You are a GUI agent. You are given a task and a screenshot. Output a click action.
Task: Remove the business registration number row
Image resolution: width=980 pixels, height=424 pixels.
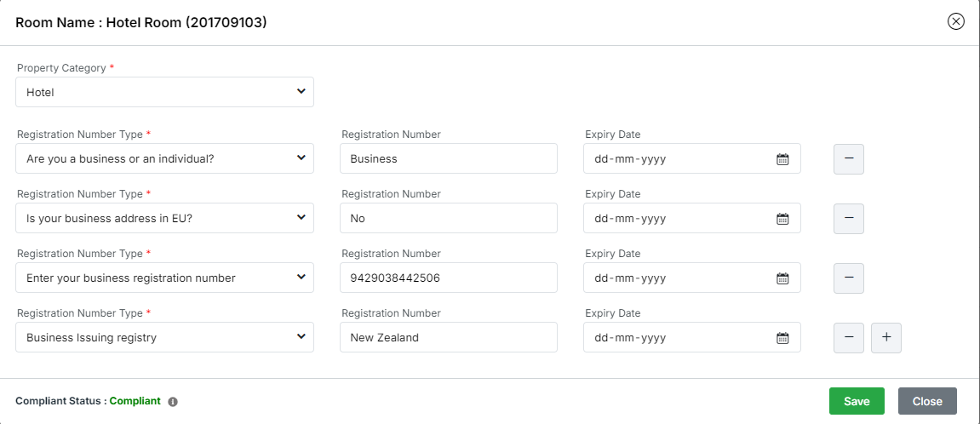point(848,278)
